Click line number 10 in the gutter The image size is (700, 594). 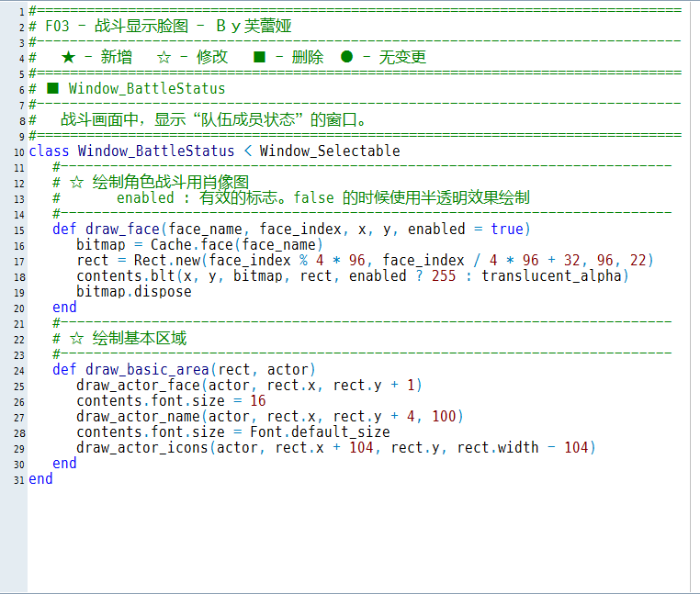click(18, 152)
